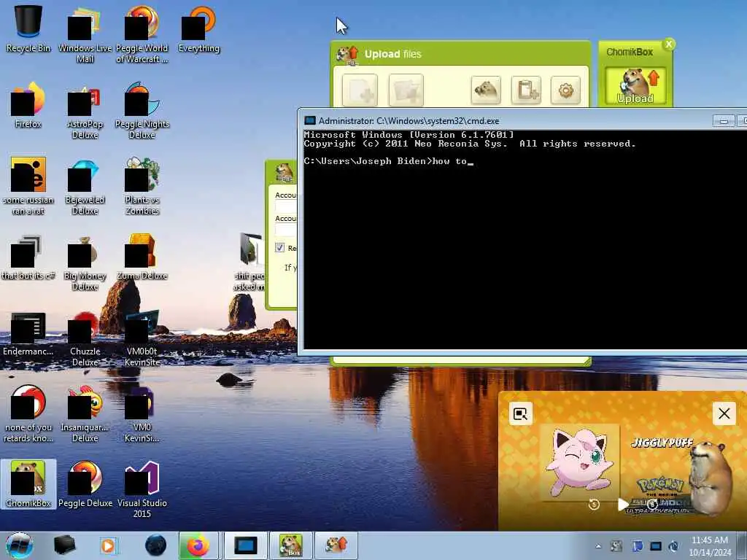Click the dark globe icon on taskbar
Viewport: 747px width, 560px height.
(x=155, y=545)
